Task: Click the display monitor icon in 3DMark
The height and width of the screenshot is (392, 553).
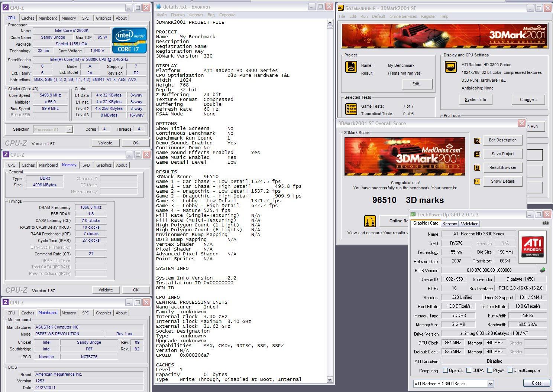Action: (451, 67)
